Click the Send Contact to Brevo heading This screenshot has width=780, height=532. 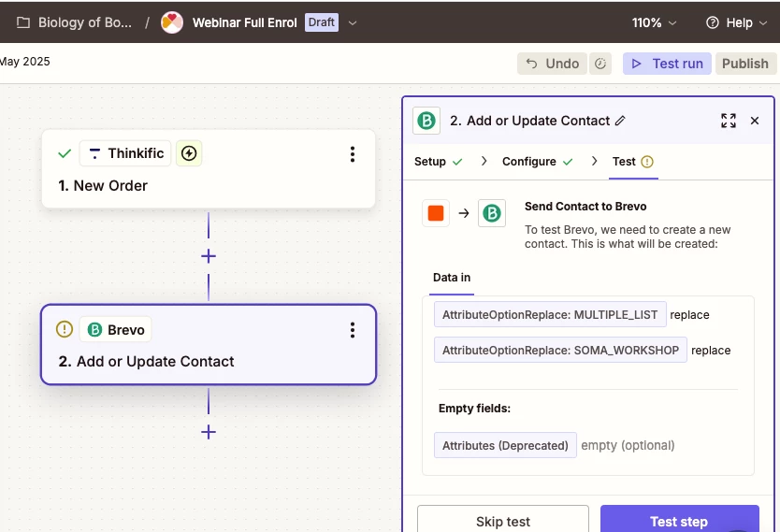585,207
